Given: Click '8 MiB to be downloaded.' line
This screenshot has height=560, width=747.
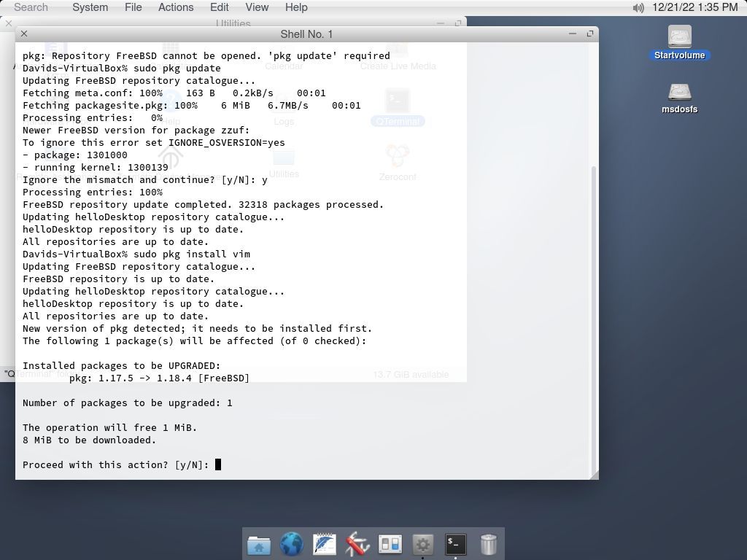Looking at the screenshot, I should [x=90, y=440].
